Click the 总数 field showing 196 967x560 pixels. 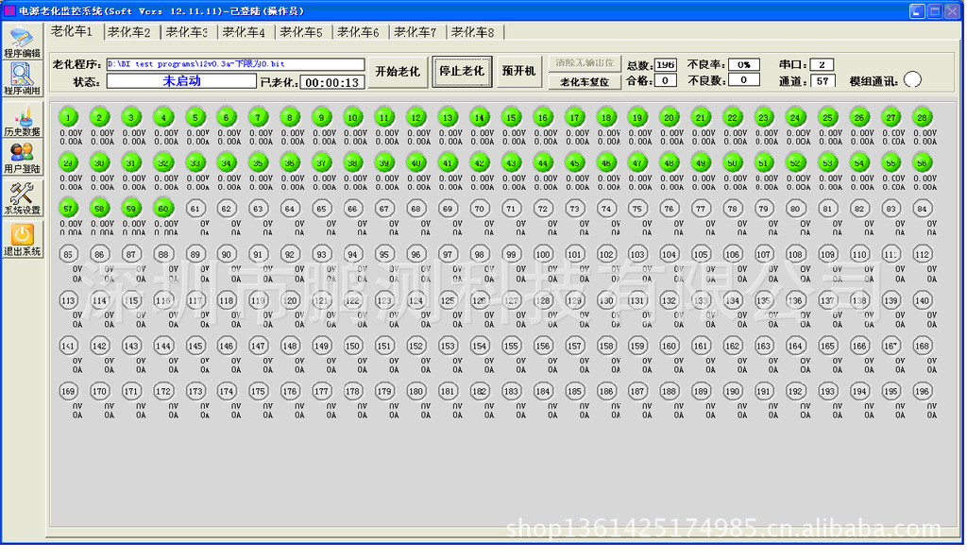(665, 65)
